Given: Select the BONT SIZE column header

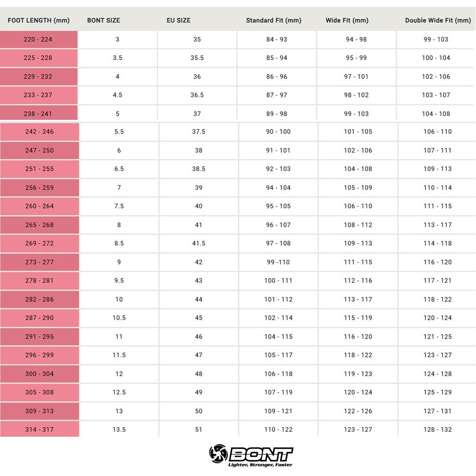Looking at the screenshot, I should pos(104,20).
